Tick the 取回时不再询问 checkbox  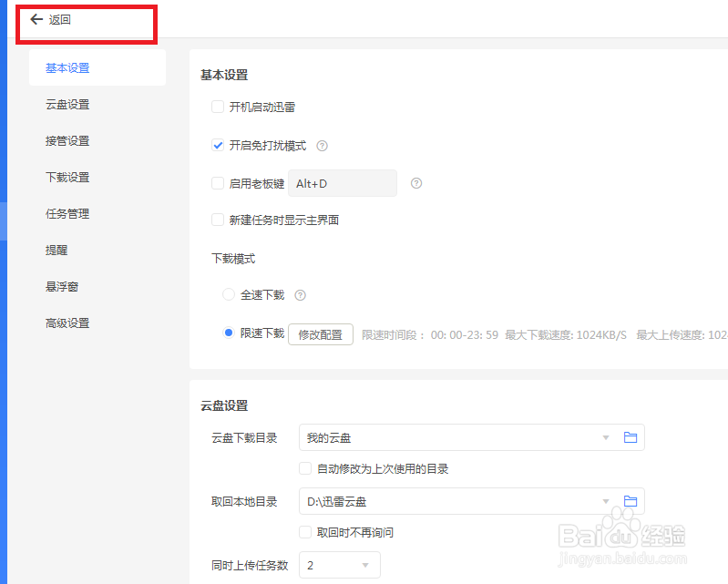point(305,532)
